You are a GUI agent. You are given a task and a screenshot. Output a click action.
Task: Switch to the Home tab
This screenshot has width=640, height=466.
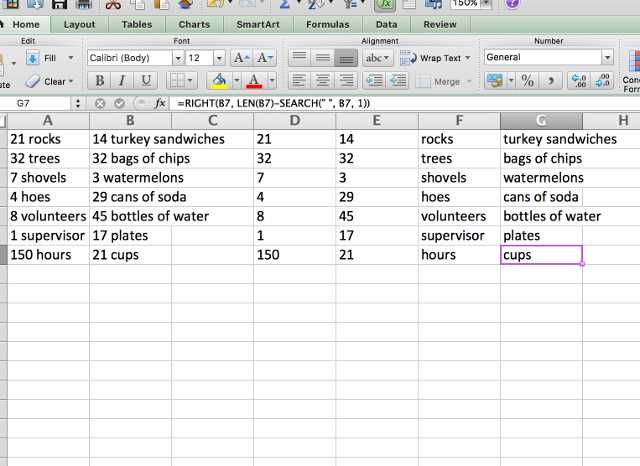(26, 24)
